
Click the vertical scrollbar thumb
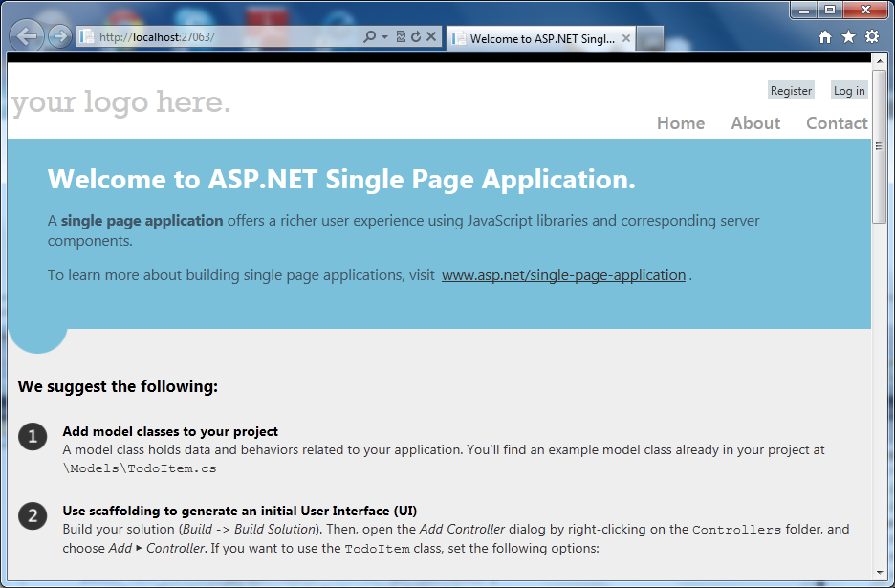(879, 146)
